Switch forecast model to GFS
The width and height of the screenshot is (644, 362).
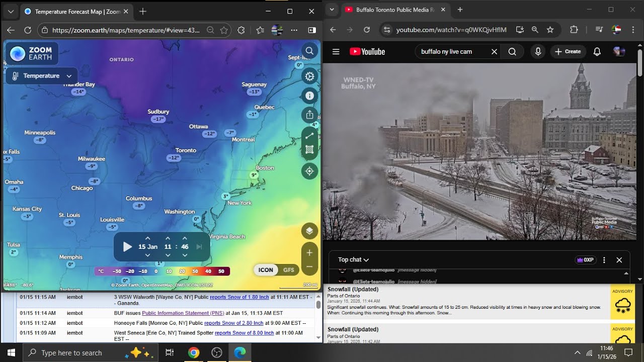pos(288,270)
